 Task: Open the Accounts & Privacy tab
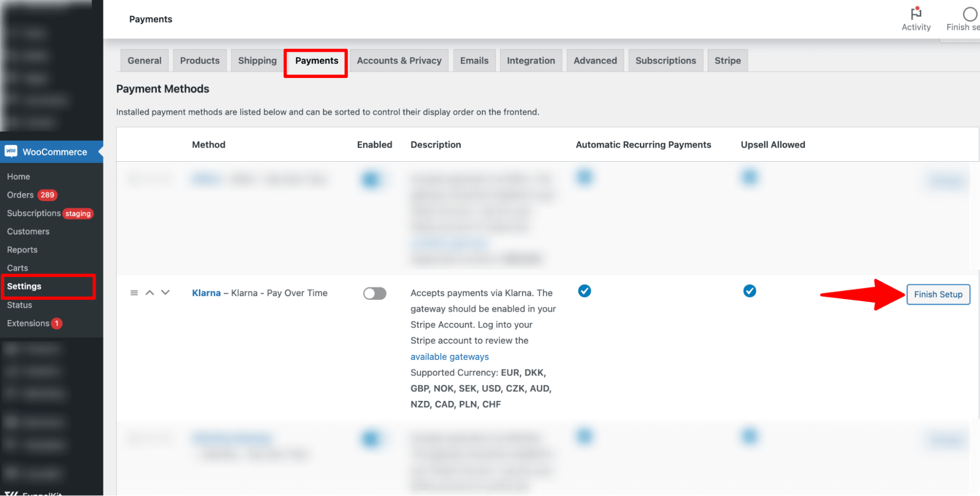click(x=399, y=61)
